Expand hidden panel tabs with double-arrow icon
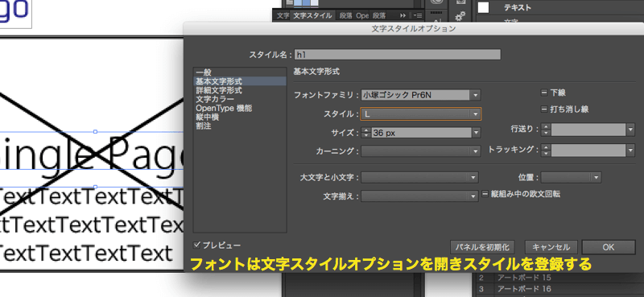This screenshot has height=297, width=644. 402,15
